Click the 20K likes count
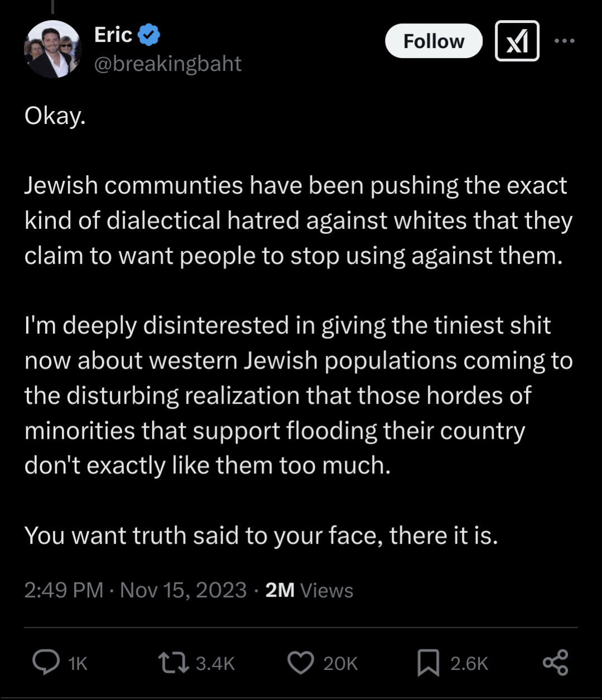 pyautogui.click(x=340, y=663)
